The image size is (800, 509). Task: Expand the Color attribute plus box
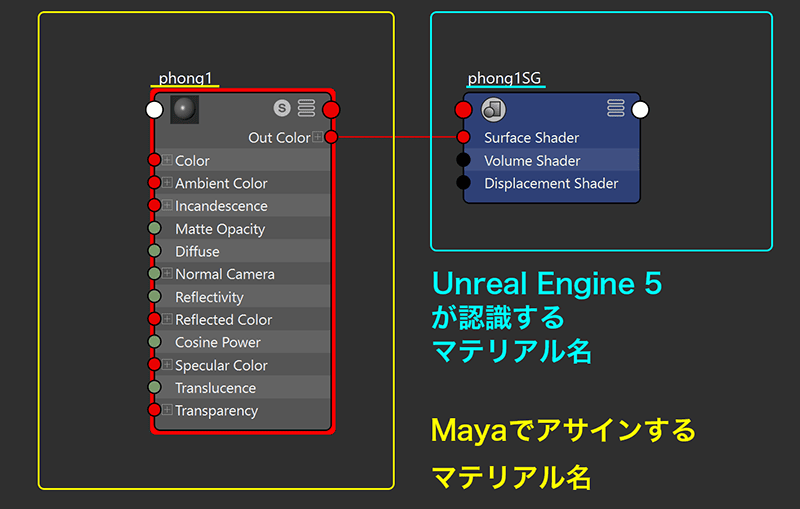(167, 160)
